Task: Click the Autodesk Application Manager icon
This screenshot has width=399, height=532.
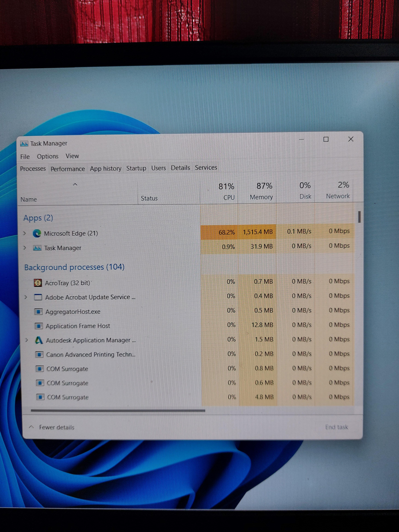Action: [x=39, y=340]
